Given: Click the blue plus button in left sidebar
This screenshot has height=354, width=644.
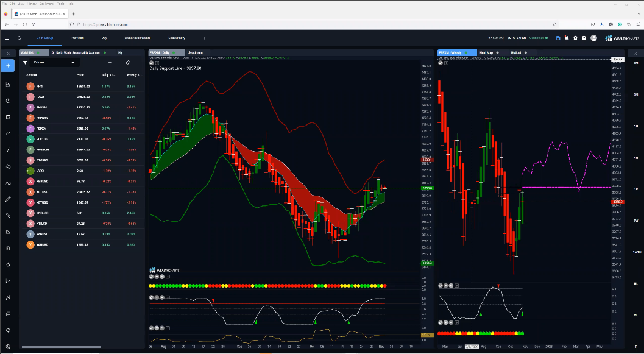Looking at the screenshot, I should click(8, 66).
